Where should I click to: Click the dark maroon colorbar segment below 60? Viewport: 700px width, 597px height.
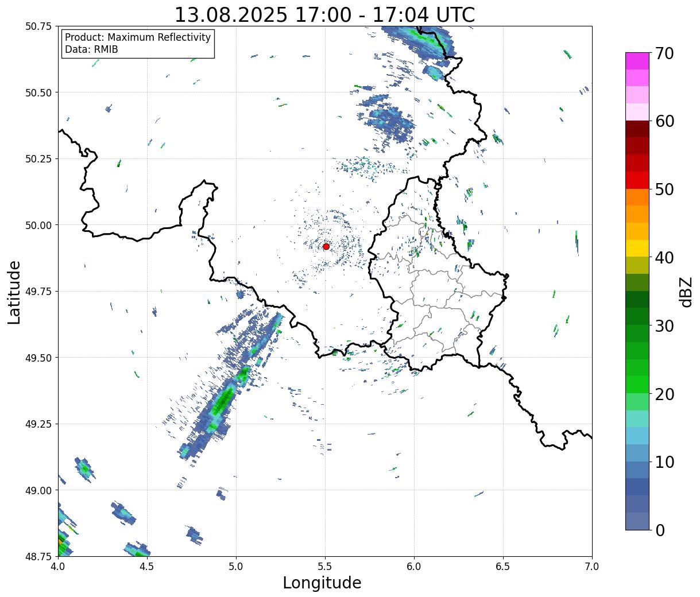click(637, 129)
